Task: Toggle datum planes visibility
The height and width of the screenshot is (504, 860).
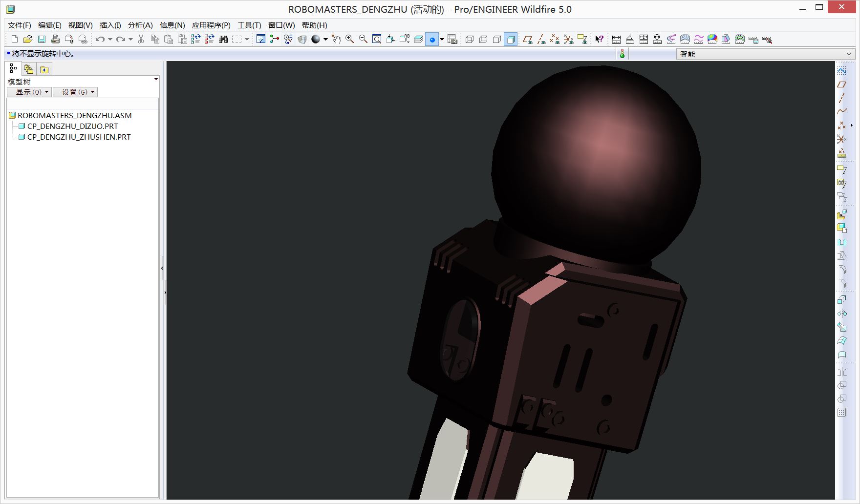Action: pos(528,39)
